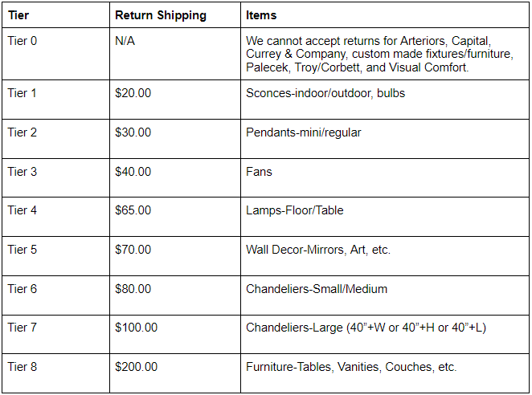The height and width of the screenshot is (395, 532).
Task: Select the Chandeliers-Large item description
Action: (366, 328)
